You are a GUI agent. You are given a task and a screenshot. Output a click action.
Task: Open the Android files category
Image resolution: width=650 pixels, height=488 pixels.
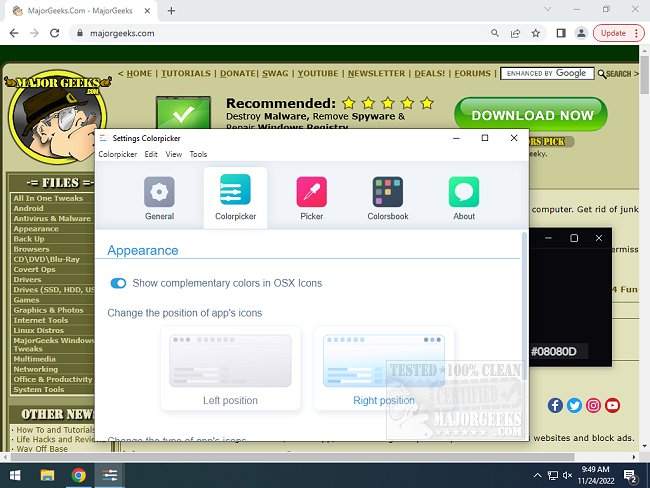pos(28,208)
